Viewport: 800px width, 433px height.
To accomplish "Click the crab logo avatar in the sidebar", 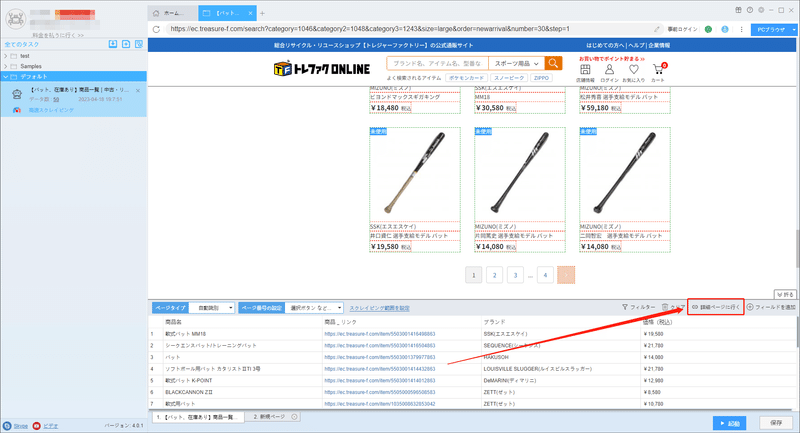I will click(x=15, y=19).
